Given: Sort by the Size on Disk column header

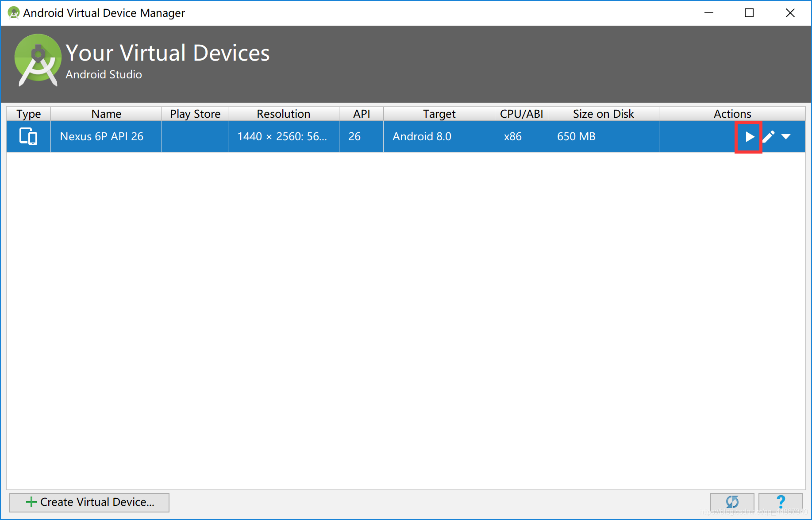Looking at the screenshot, I should coord(604,114).
